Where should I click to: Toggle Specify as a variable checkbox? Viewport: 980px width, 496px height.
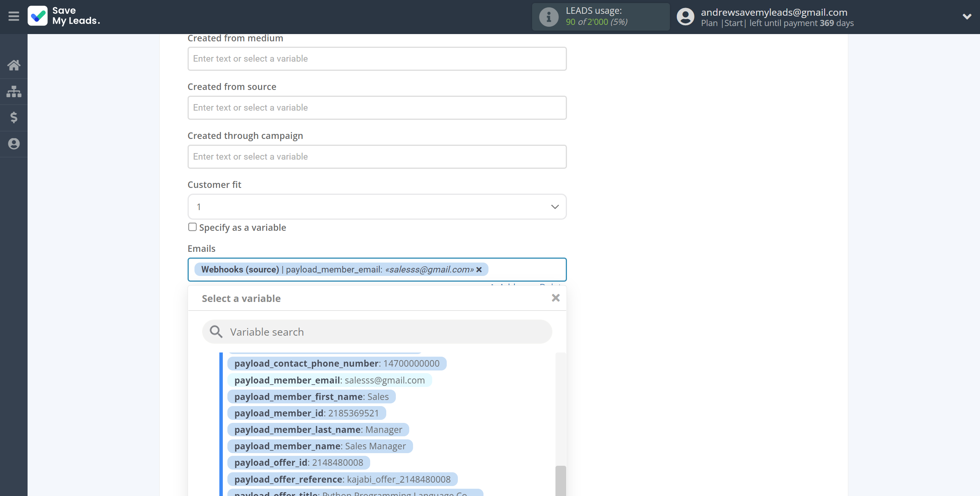tap(193, 227)
